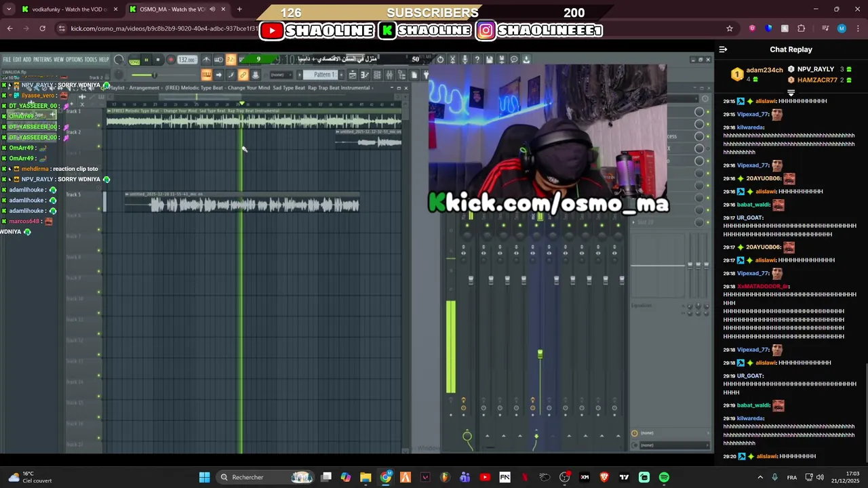
Task: Open Chrome media controls icon
Action: [825, 28]
